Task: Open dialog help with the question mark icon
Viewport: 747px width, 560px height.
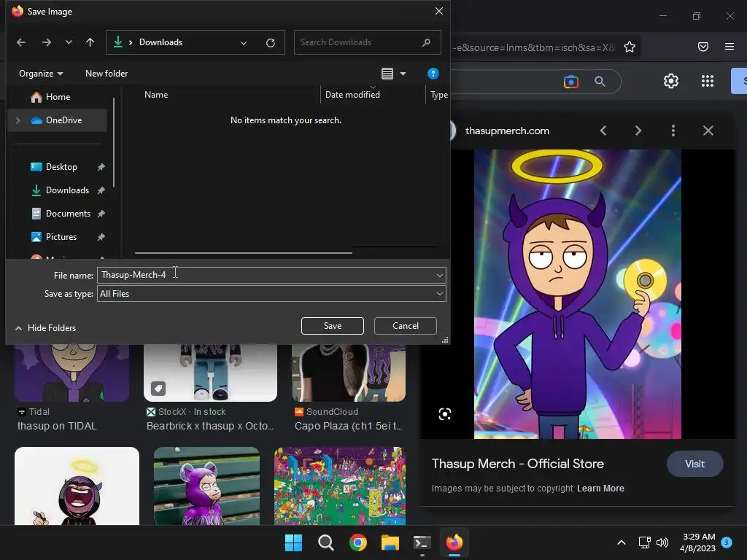Action: pyautogui.click(x=433, y=74)
